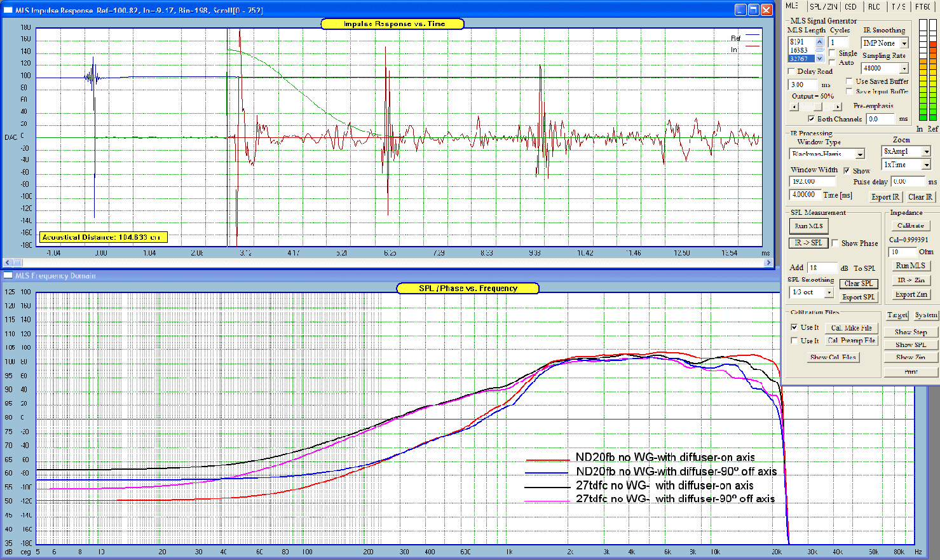Select 16383 in the MLS Length list
Image resolution: width=940 pixels, height=560 pixels.
pyautogui.click(x=801, y=50)
